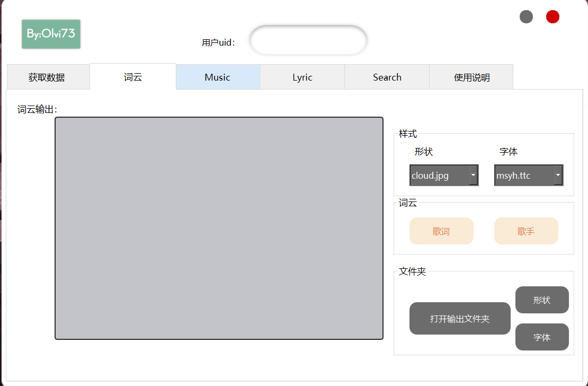Open the Music tab
The height and width of the screenshot is (386, 588).
(x=217, y=77)
